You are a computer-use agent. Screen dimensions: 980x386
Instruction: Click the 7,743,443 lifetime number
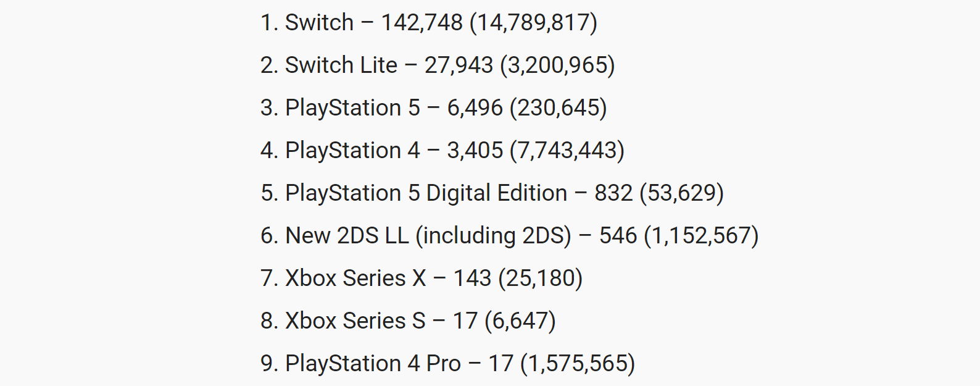pos(567,151)
